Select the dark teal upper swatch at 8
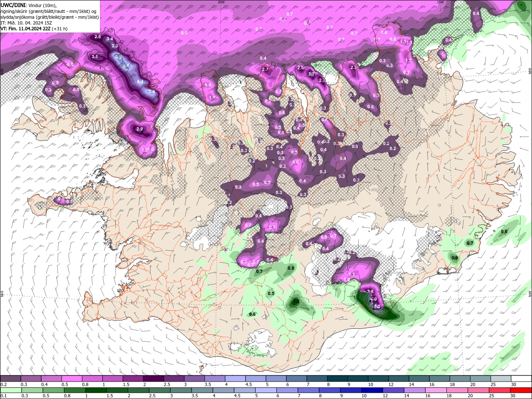 click(x=337, y=379)
